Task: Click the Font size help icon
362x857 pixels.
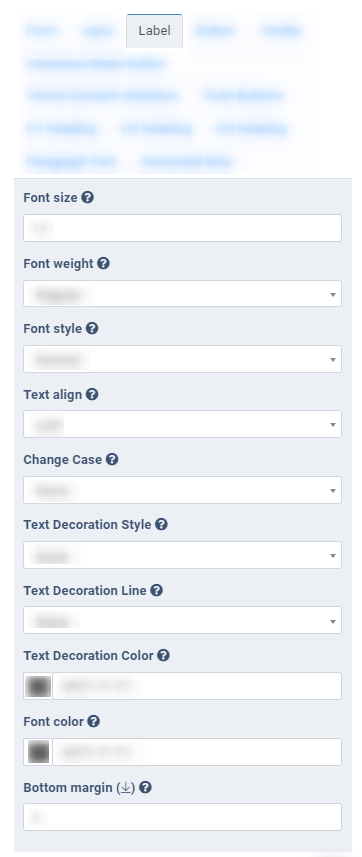Action: click(x=87, y=197)
